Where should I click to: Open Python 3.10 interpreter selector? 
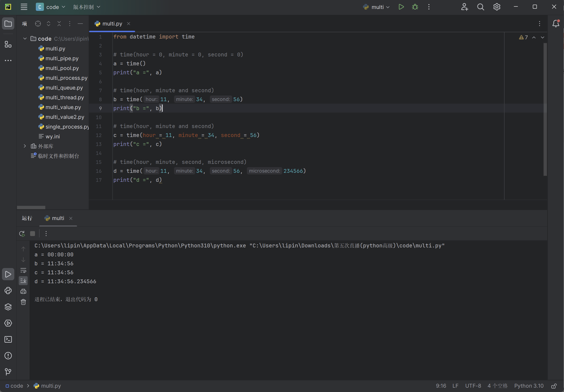pos(529,386)
